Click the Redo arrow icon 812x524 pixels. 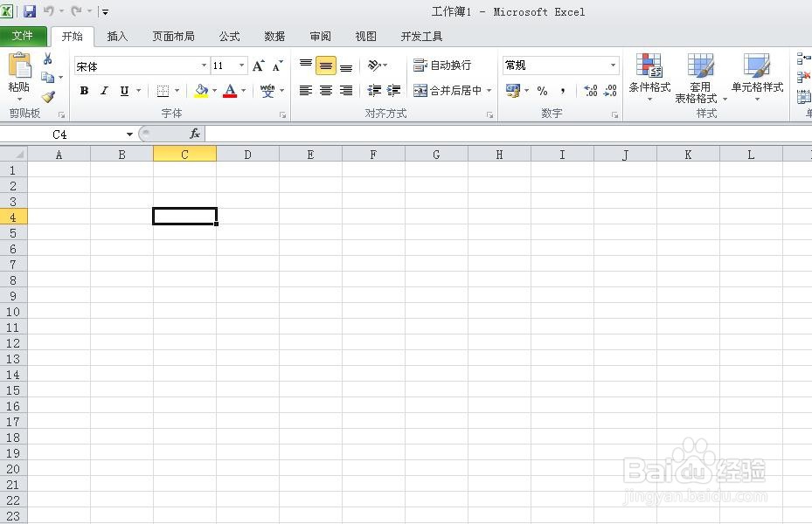[x=77, y=10]
